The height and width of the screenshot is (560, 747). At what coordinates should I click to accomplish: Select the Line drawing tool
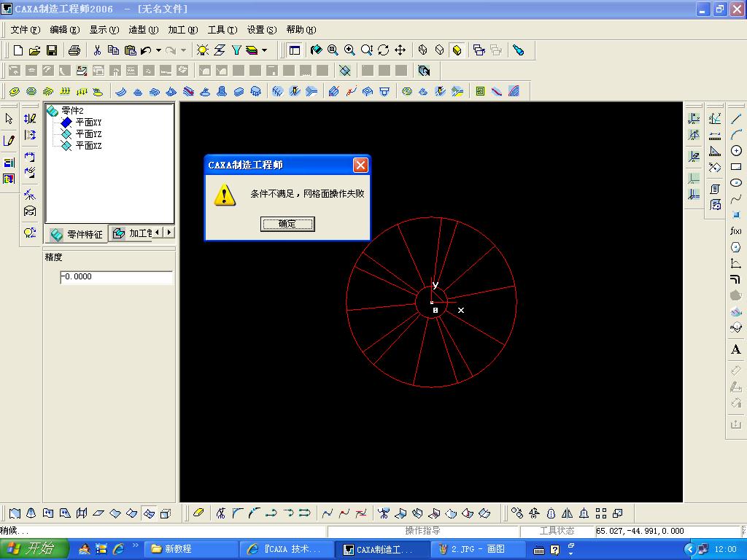point(736,119)
